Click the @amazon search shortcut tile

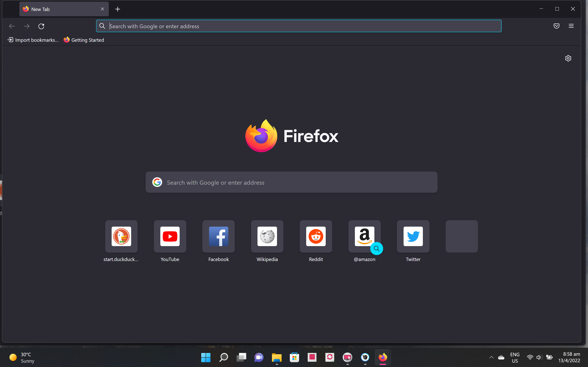click(364, 236)
